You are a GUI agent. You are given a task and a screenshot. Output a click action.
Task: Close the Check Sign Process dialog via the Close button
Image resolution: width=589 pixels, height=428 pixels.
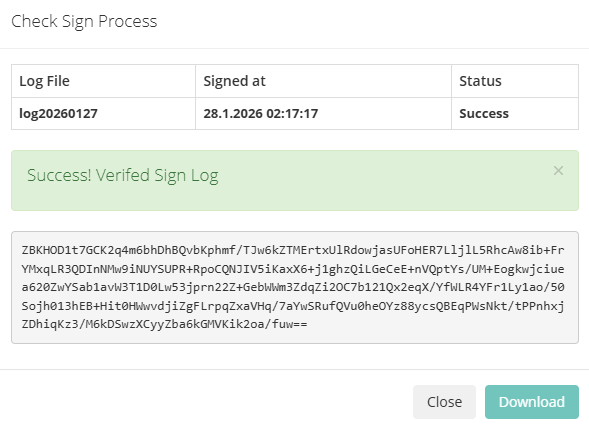coord(444,402)
